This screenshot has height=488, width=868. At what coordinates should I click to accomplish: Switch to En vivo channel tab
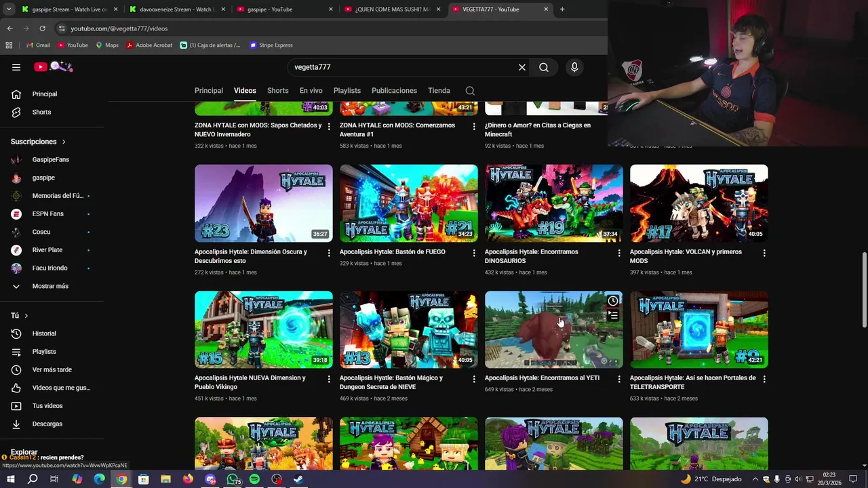[x=311, y=91]
